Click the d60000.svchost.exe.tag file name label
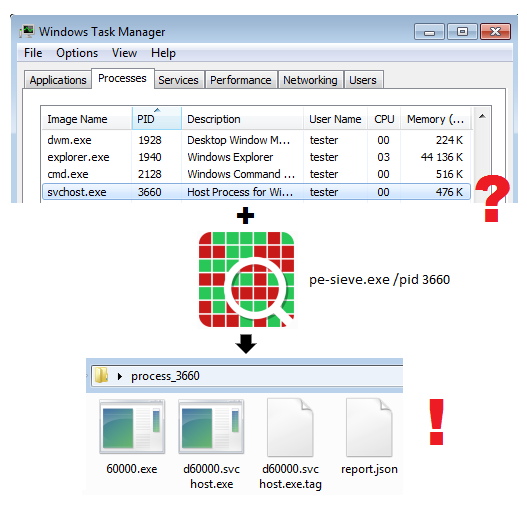The width and height of the screenshot is (527, 509). point(290,476)
